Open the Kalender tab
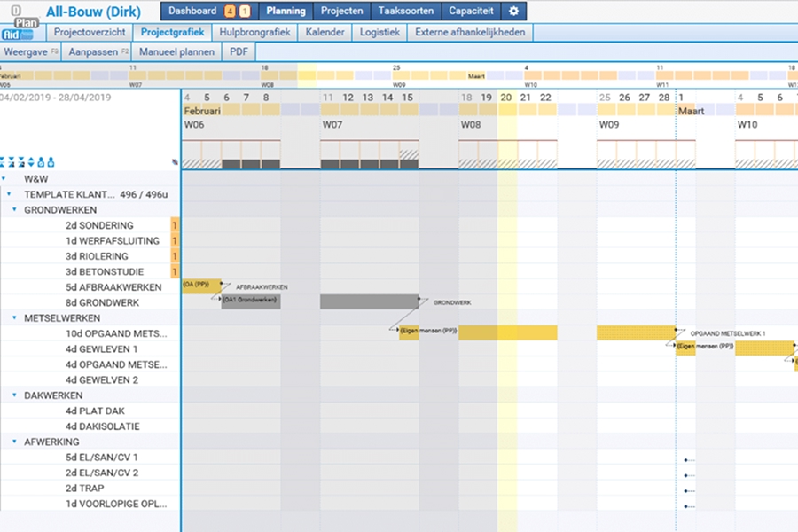Screen dimensions: 798x532 click(325, 32)
